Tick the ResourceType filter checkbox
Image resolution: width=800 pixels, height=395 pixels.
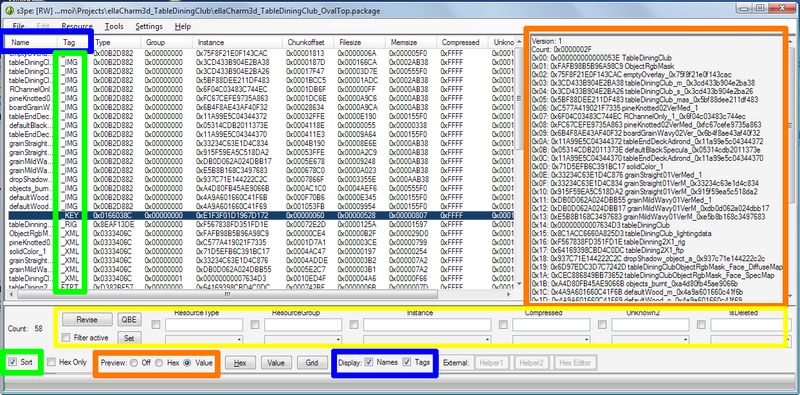tap(156, 324)
